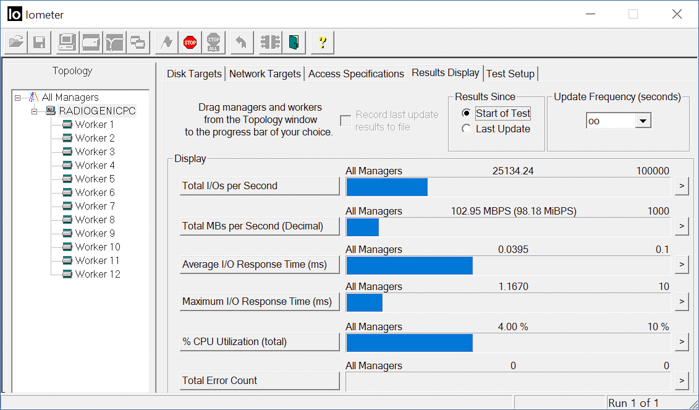Click the % CPU Utilization progress bar
This screenshot has width=699, height=410.
click(x=508, y=343)
